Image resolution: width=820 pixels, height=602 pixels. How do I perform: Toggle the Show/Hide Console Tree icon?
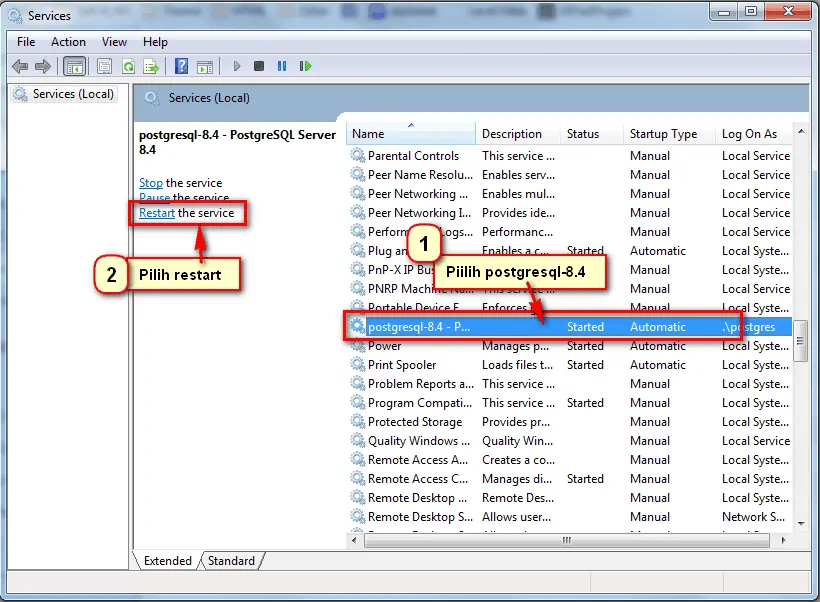point(74,66)
